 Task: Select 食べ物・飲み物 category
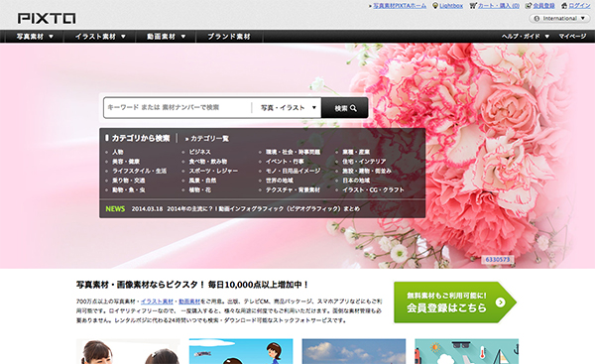(x=208, y=162)
